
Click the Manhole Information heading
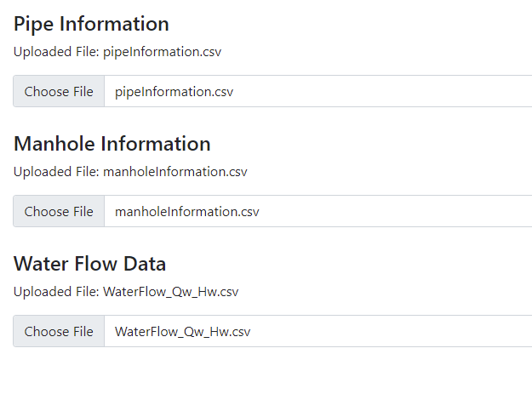click(112, 144)
